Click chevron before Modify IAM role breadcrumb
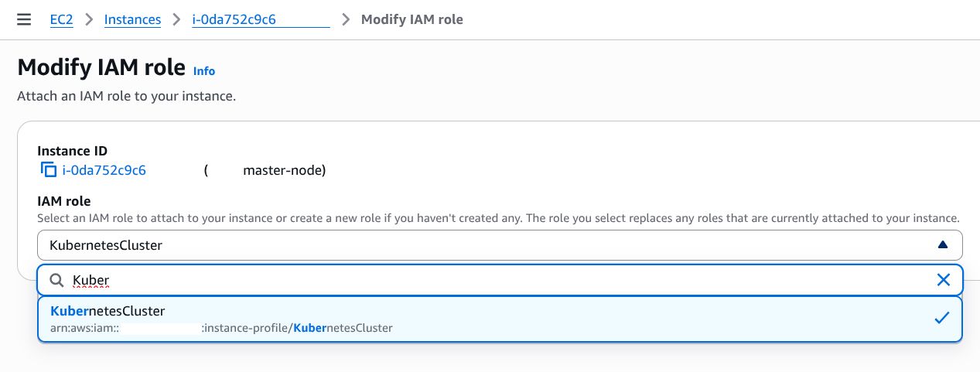The image size is (980, 372). [x=345, y=19]
